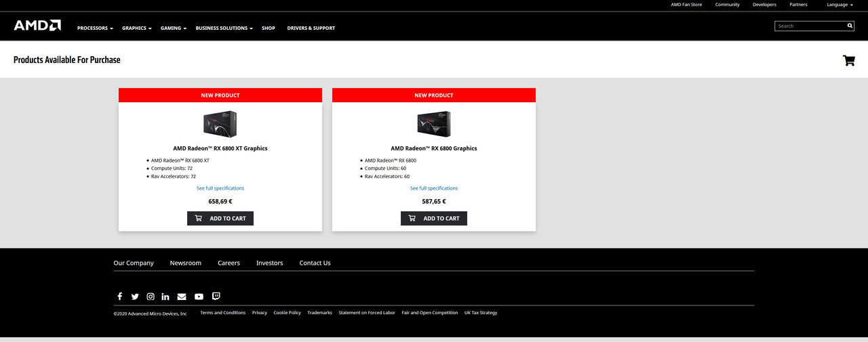Viewport: 868px width, 342px height.
Task: Open the Partners link
Action: [798, 5]
